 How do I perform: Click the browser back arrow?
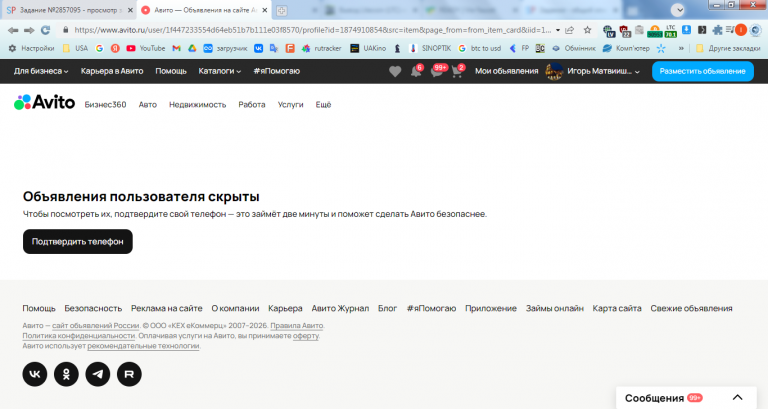(13, 30)
